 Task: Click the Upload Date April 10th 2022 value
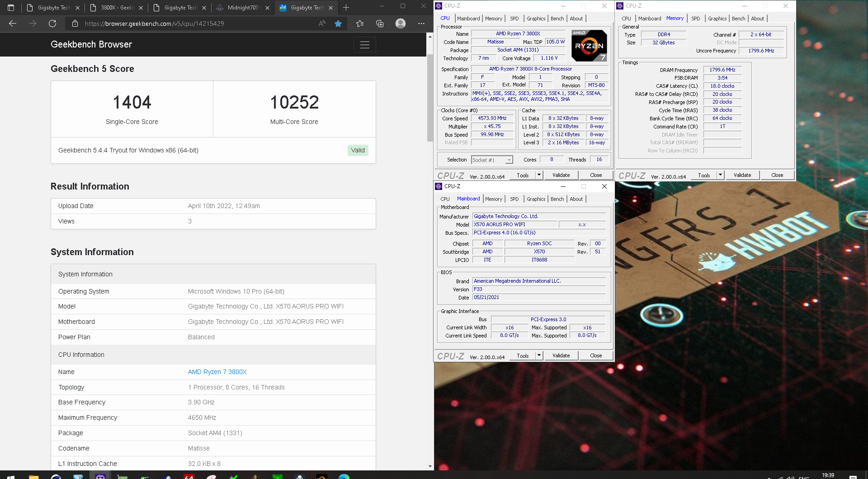(x=224, y=206)
